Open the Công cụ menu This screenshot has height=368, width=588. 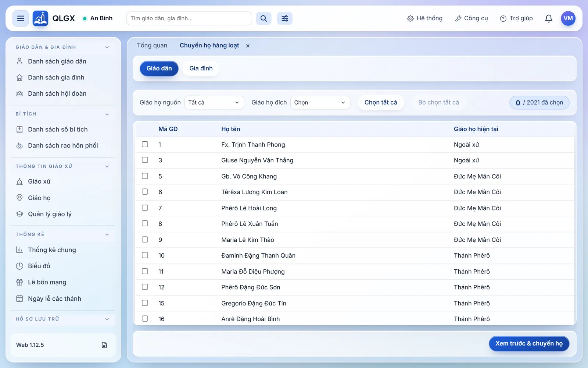click(472, 18)
